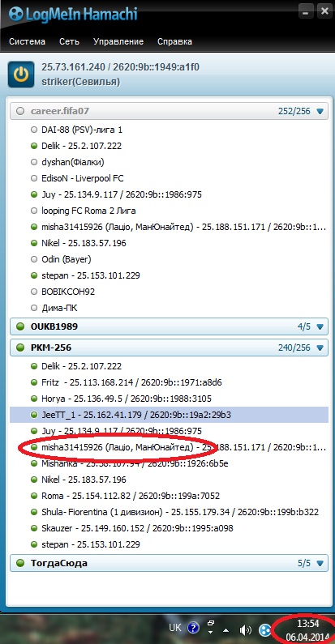Open the Управление menu
Viewport: 335px width, 644px height.
click(118, 41)
